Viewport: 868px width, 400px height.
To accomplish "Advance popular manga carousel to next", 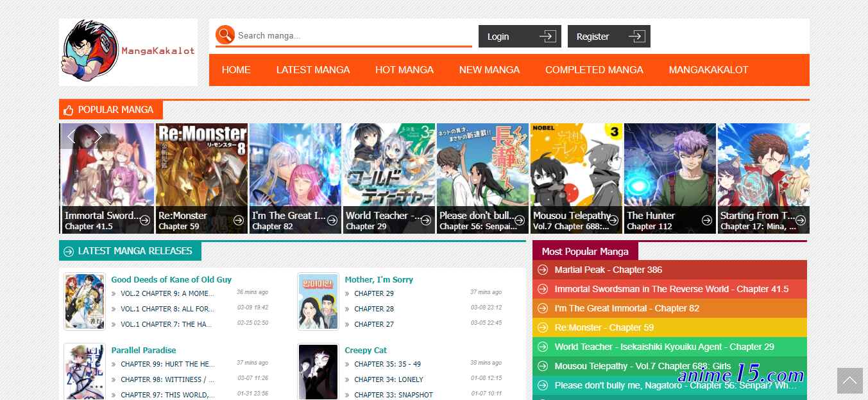I will (98, 136).
